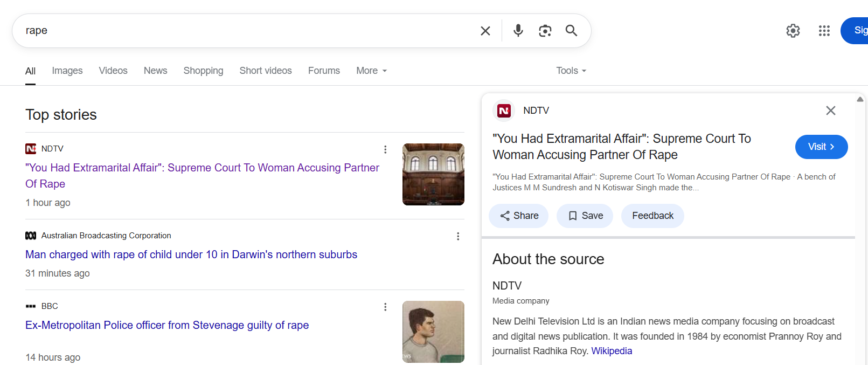The height and width of the screenshot is (365, 868).
Task: Click the New Delhi Television Ltd description
Action: point(667,336)
